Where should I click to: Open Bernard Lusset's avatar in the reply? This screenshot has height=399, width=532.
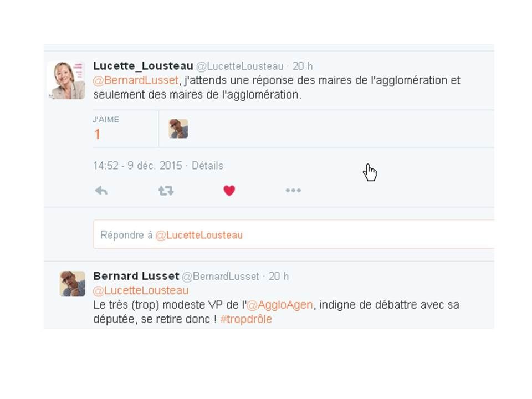[72, 284]
